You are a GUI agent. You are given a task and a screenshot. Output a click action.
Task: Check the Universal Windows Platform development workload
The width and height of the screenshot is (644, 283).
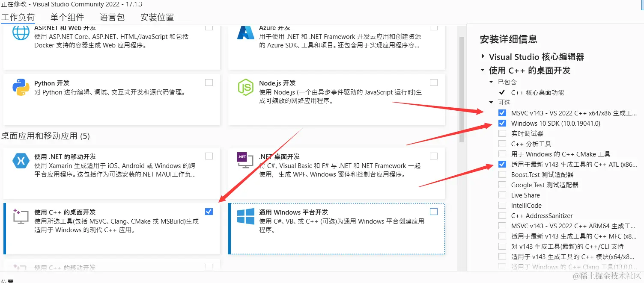pyautogui.click(x=434, y=212)
